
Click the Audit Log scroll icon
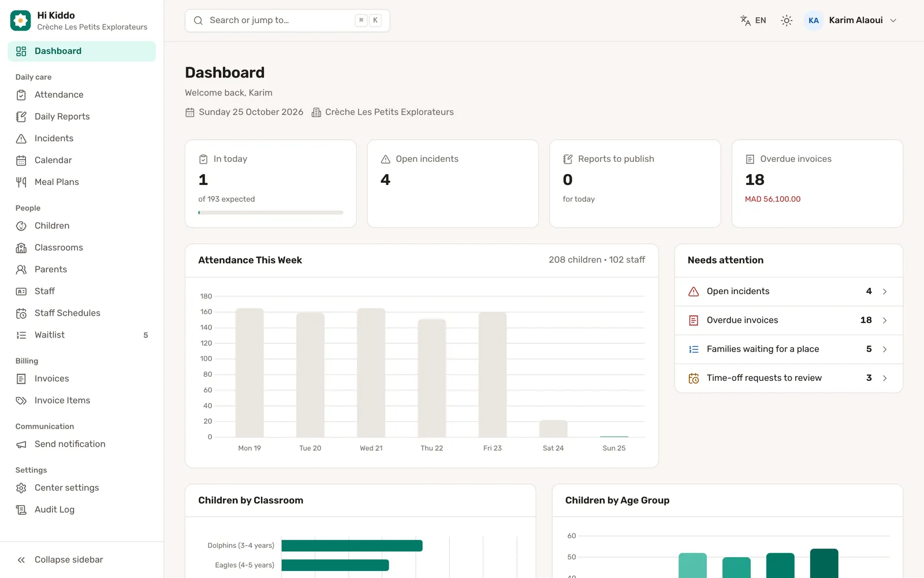click(21, 510)
